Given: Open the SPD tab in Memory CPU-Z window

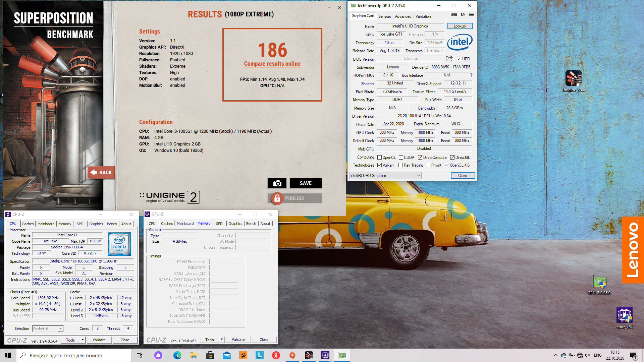Looking at the screenshot, I should (x=219, y=224).
